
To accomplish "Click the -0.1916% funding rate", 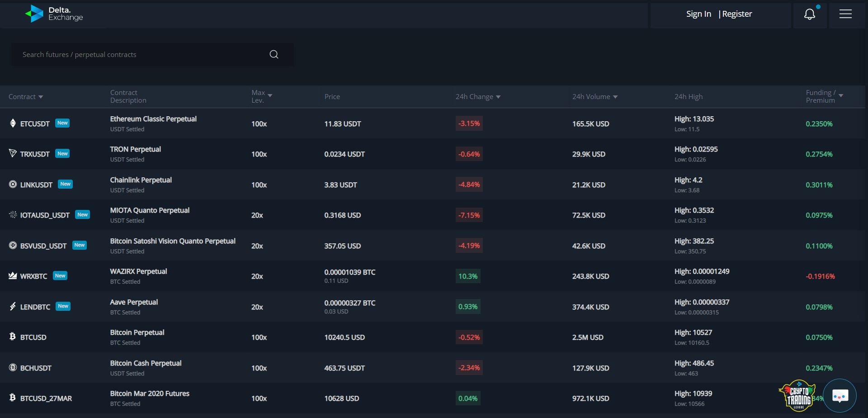I will pos(820,276).
